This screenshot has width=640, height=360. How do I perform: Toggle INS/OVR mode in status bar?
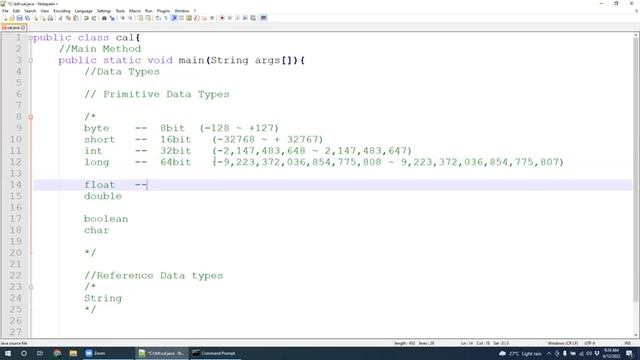click(627, 343)
